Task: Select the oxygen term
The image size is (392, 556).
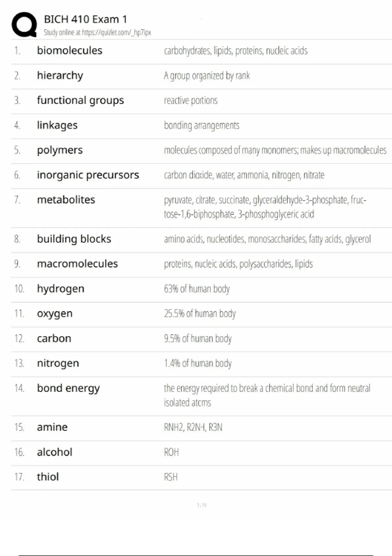Action: click(55, 314)
